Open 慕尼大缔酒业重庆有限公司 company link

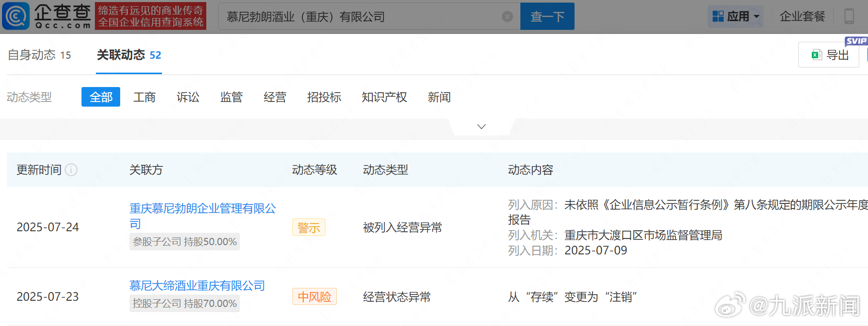(197, 285)
